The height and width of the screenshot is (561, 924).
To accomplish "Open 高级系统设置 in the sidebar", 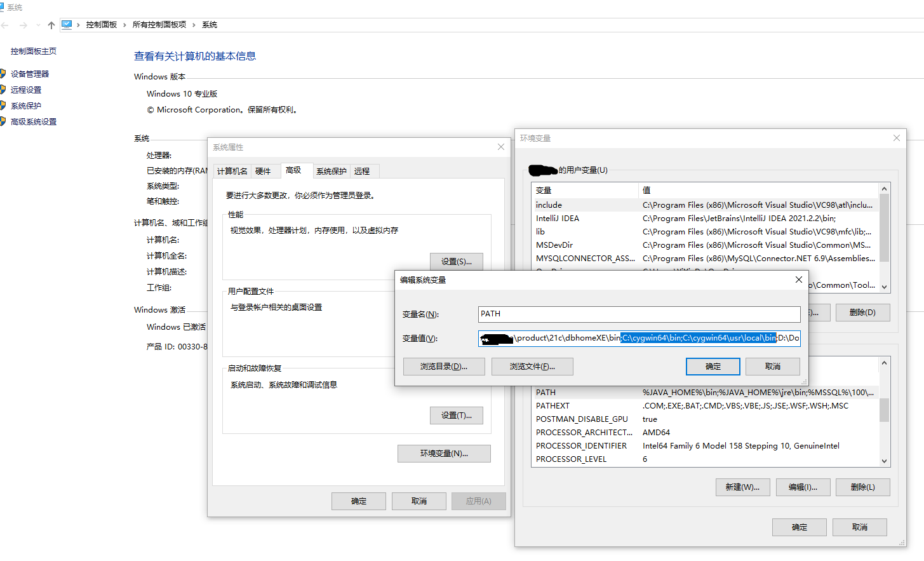I will pyautogui.click(x=34, y=121).
